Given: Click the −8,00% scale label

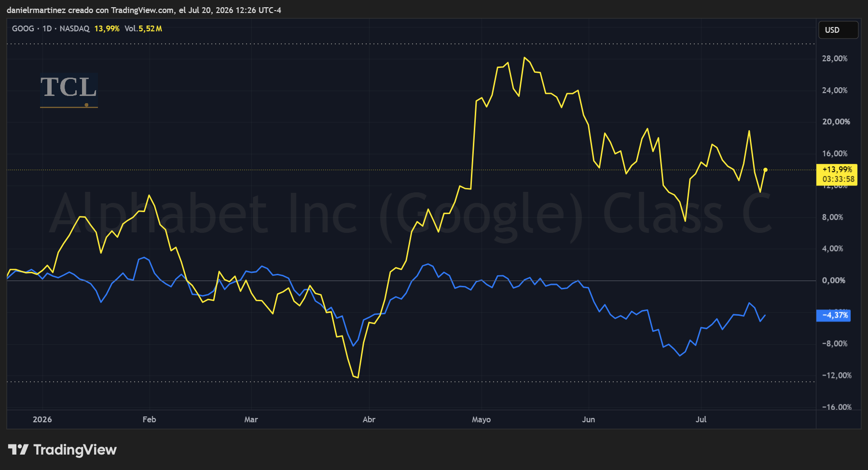Looking at the screenshot, I should click(835, 343).
